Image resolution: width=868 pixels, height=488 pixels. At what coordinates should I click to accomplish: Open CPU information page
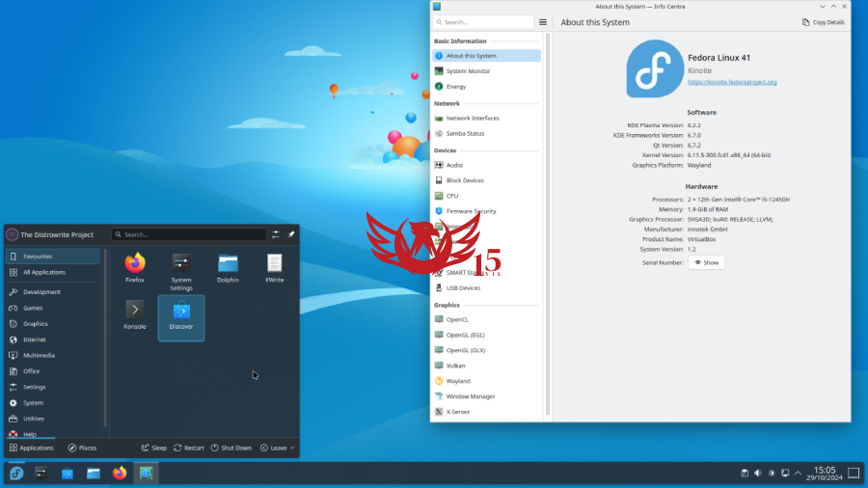[x=487, y=196]
